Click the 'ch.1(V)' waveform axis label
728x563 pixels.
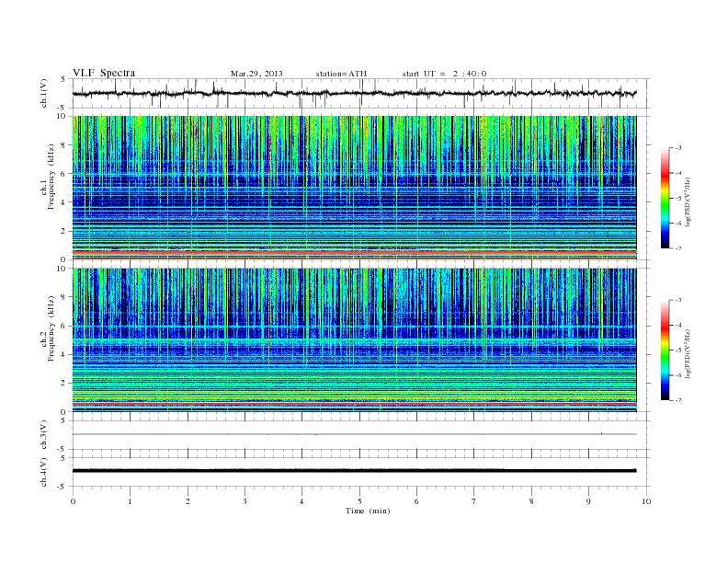coord(44,94)
